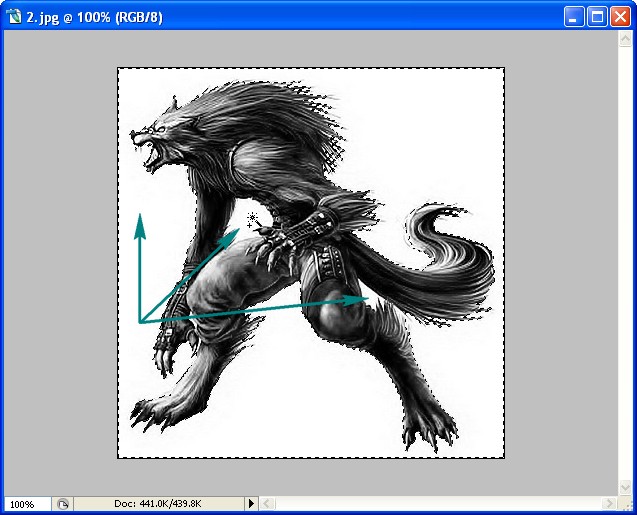Click the document icon in the title bar
Image resolution: width=637 pixels, height=515 pixels.
(x=14, y=17)
